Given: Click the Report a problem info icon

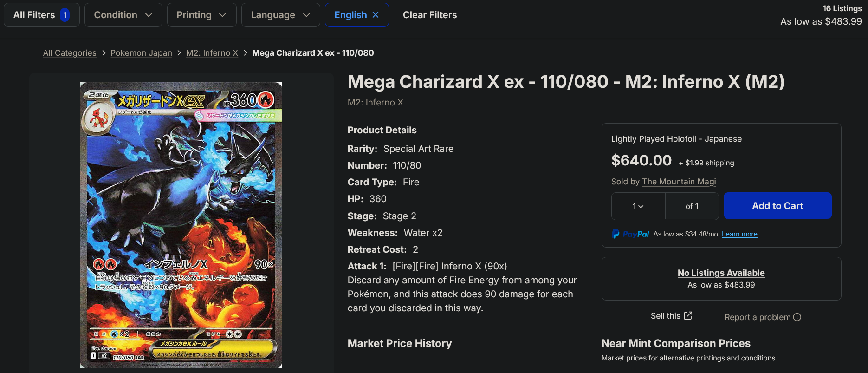Looking at the screenshot, I should click(x=797, y=317).
